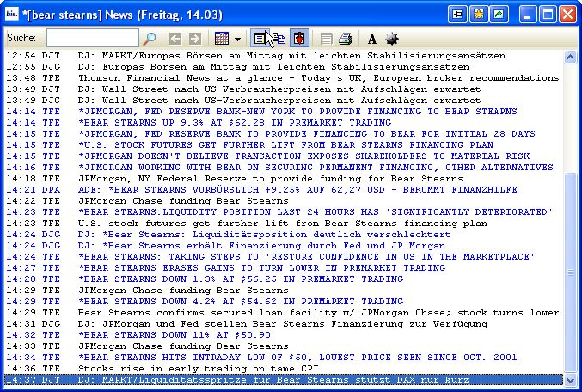Print the news list with printer icon

pyautogui.click(x=346, y=39)
